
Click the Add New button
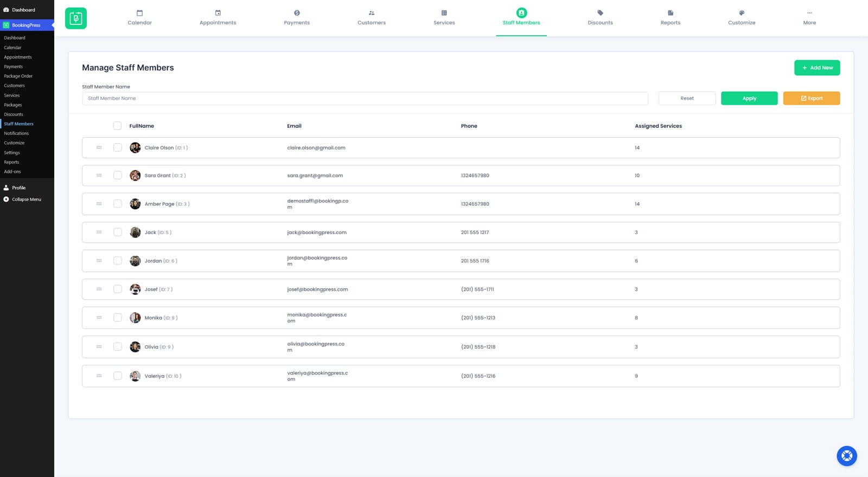click(x=817, y=68)
